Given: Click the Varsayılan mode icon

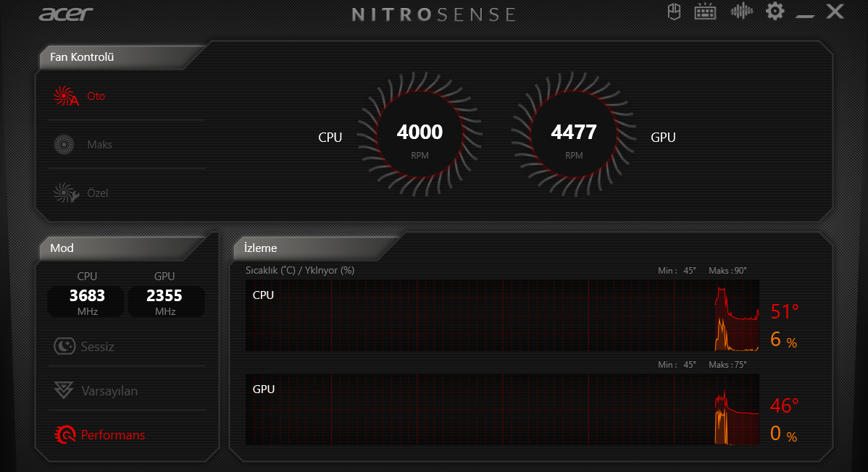Looking at the screenshot, I should pos(64,390).
